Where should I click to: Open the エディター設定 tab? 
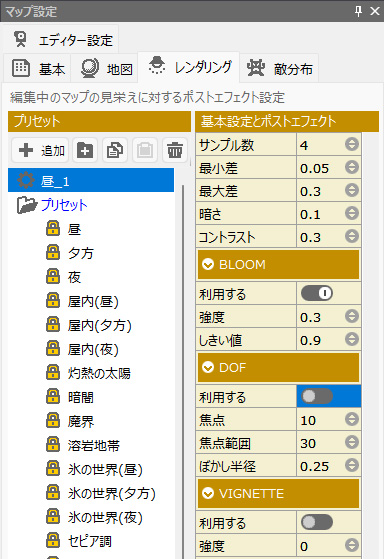62,39
